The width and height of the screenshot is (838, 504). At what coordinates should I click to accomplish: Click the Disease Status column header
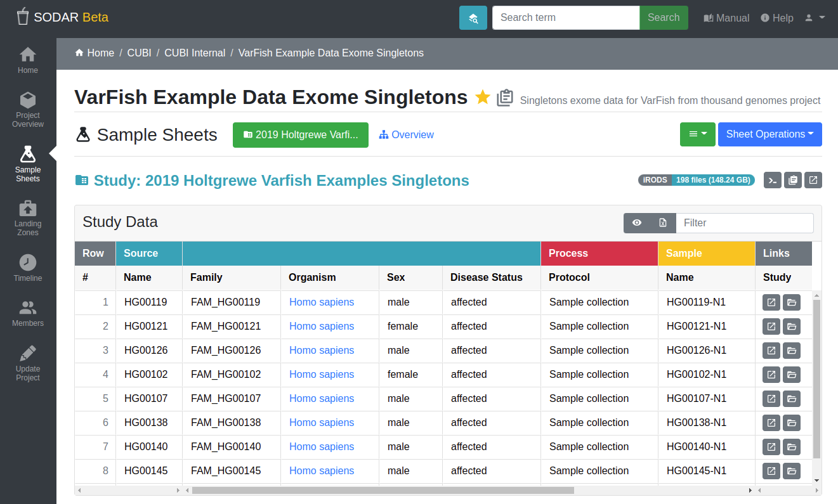point(492,278)
